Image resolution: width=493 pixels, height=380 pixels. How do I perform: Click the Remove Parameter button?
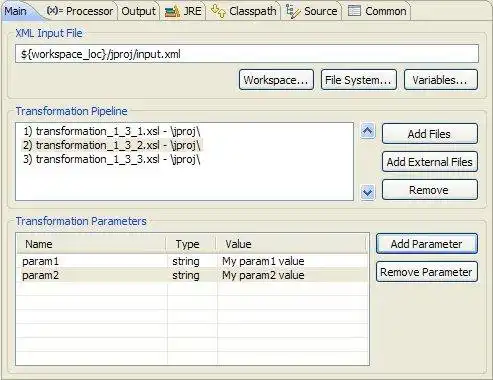[x=427, y=272]
